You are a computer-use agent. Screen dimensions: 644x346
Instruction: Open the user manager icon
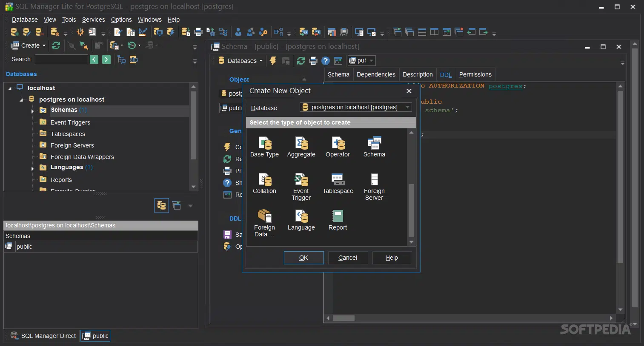coord(238,32)
